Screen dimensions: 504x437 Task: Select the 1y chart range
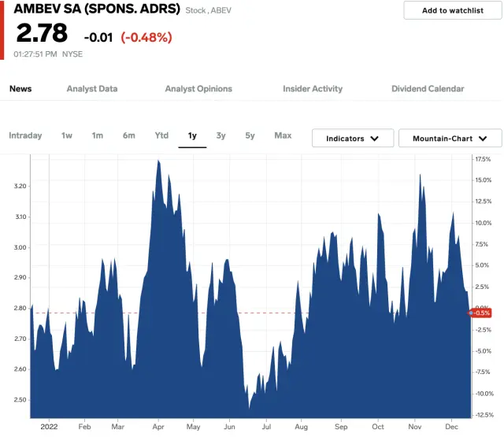click(192, 135)
